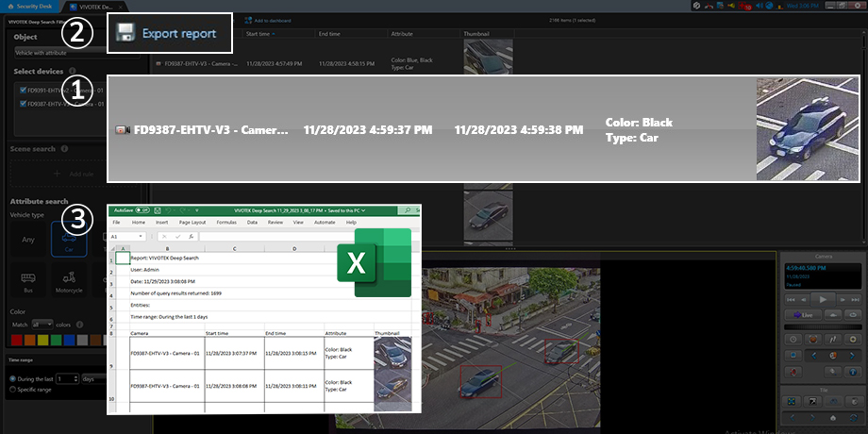Select Specific range radio button
Viewport: 868px width, 434px height.
click(x=13, y=390)
